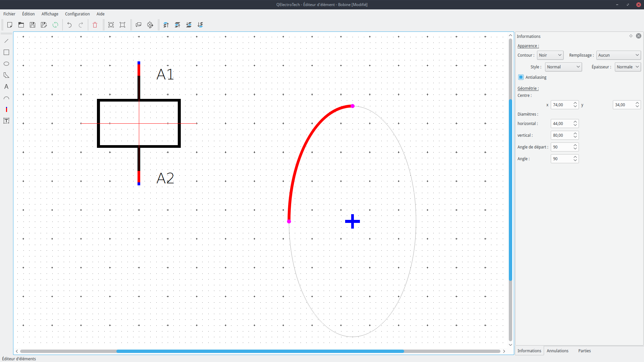The image size is (644, 362).
Task: Undo the last action
Action: point(69,25)
